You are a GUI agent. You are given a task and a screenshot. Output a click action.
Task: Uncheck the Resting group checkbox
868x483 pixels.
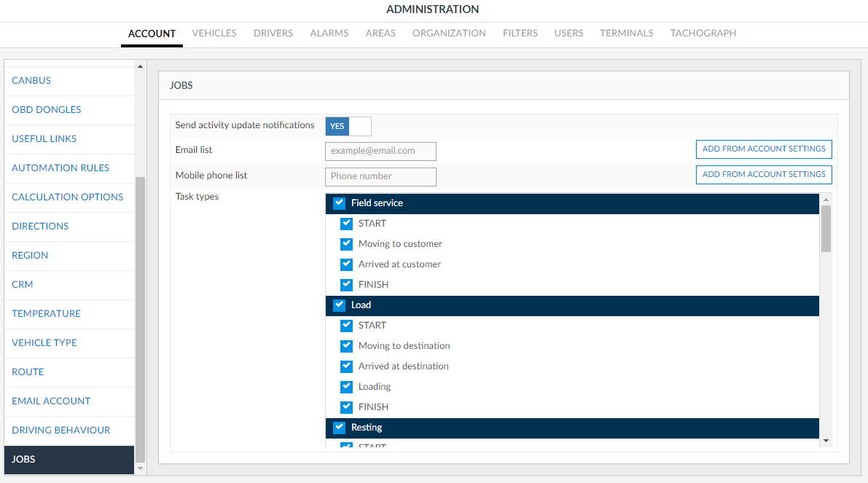339,428
